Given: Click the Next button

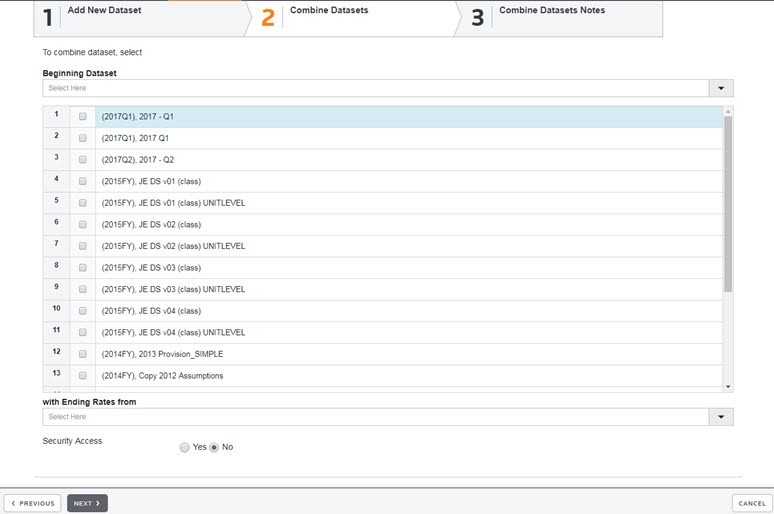Looking at the screenshot, I should (87, 503).
